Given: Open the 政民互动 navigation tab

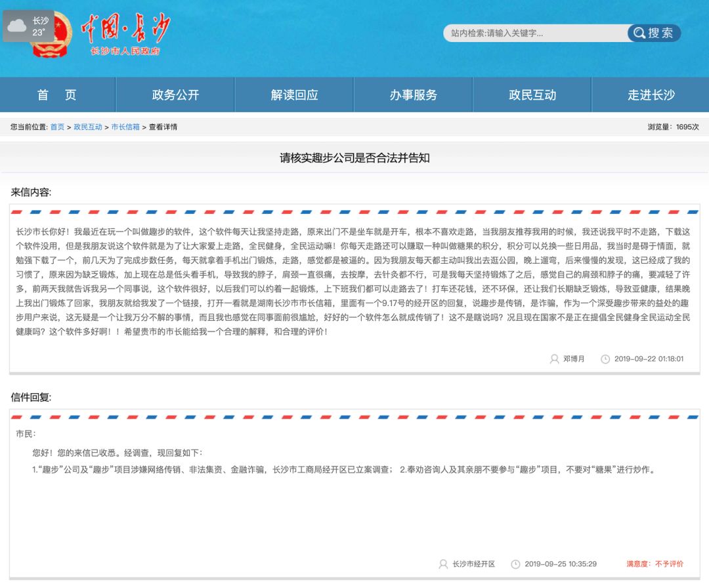Looking at the screenshot, I should (532, 94).
